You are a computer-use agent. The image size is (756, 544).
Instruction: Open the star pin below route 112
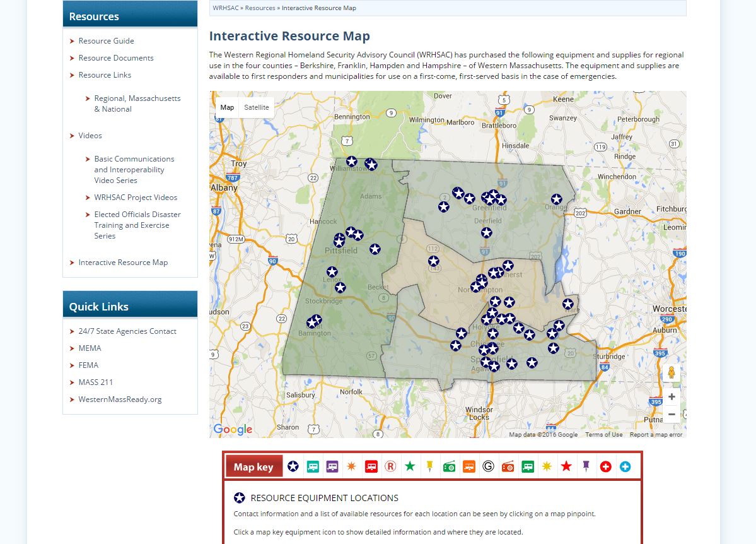pos(433,261)
